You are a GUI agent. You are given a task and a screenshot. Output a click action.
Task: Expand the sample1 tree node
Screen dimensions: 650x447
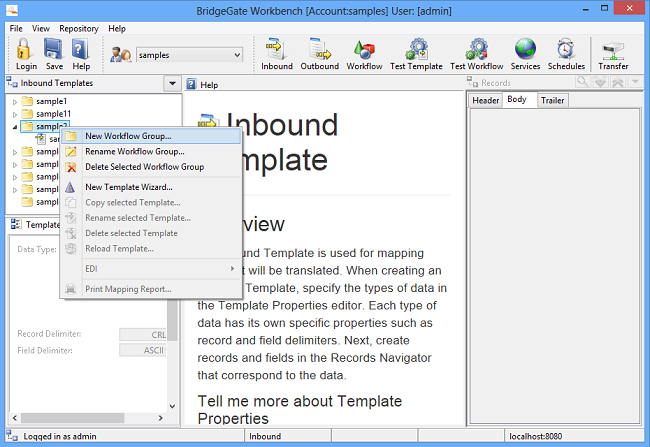tap(15, 102)
